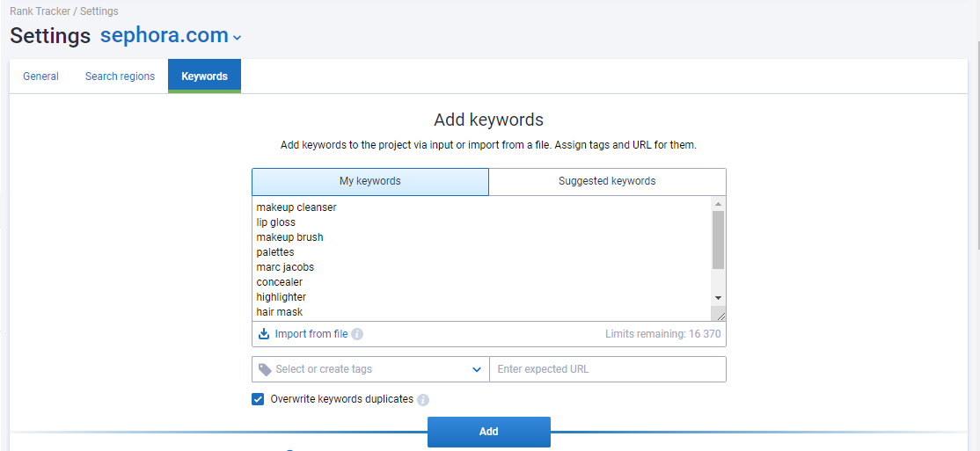Click the 'Limits remaining: 16 370' text

pyautogui.click(x=662, y=334)
